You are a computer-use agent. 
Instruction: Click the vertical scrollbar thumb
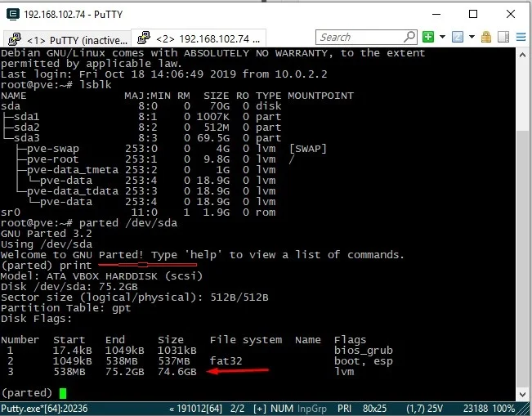[x=523, y=258]
